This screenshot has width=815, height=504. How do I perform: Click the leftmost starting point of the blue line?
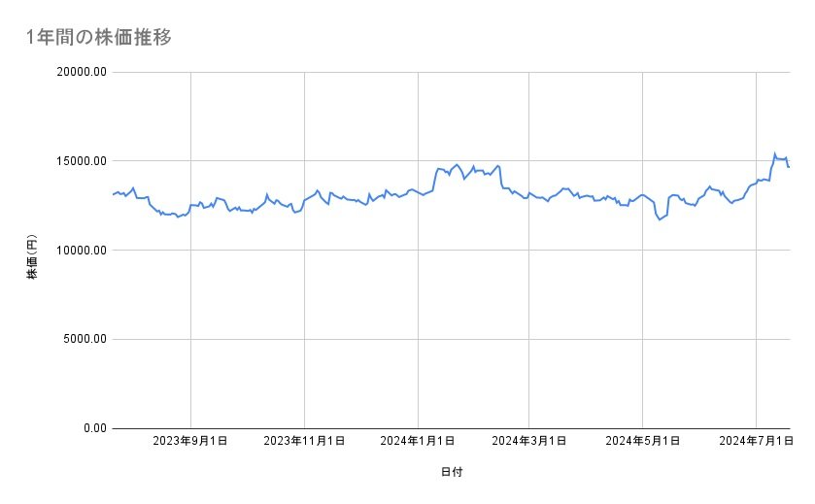pos(113,195)
